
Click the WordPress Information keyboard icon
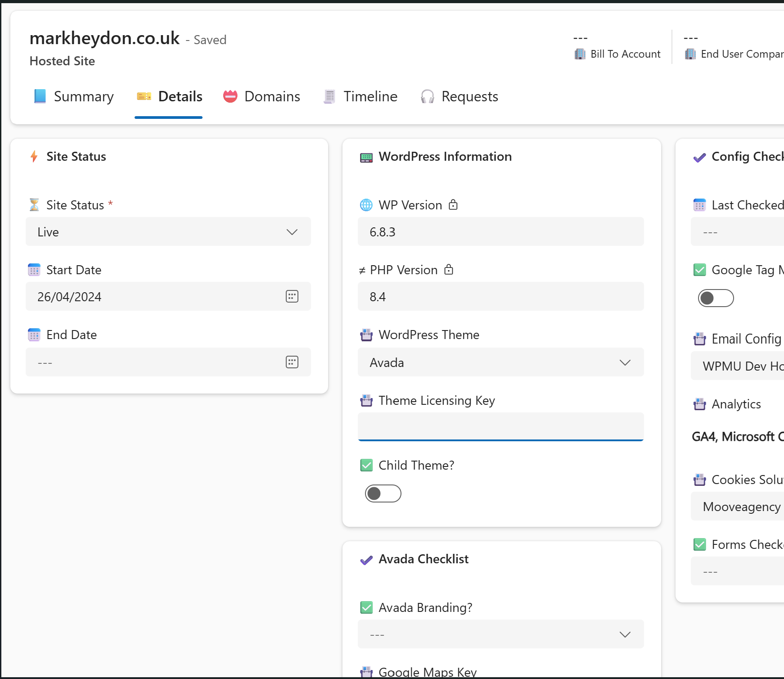[x=366, y=157]
